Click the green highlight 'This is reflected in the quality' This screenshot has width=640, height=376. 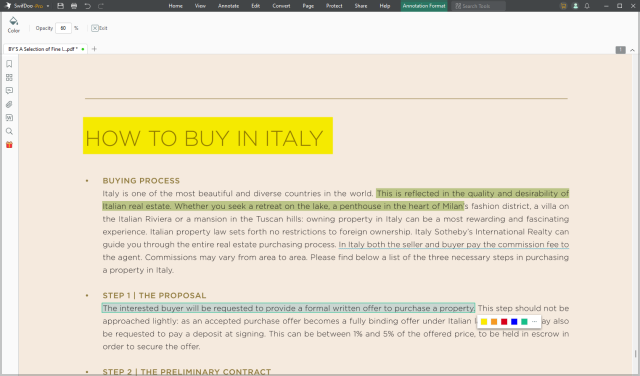(x=472, y=193)
